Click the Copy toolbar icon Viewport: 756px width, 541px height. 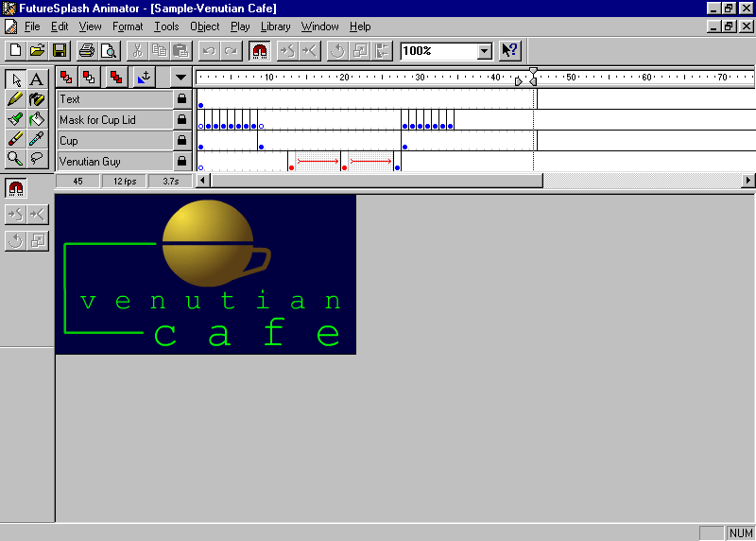click(160, 51)
